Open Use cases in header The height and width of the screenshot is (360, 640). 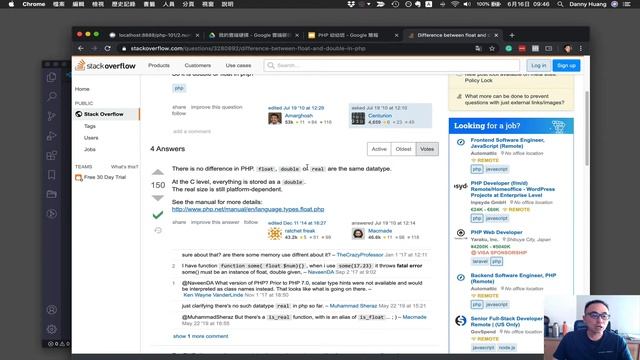(238, 65)
